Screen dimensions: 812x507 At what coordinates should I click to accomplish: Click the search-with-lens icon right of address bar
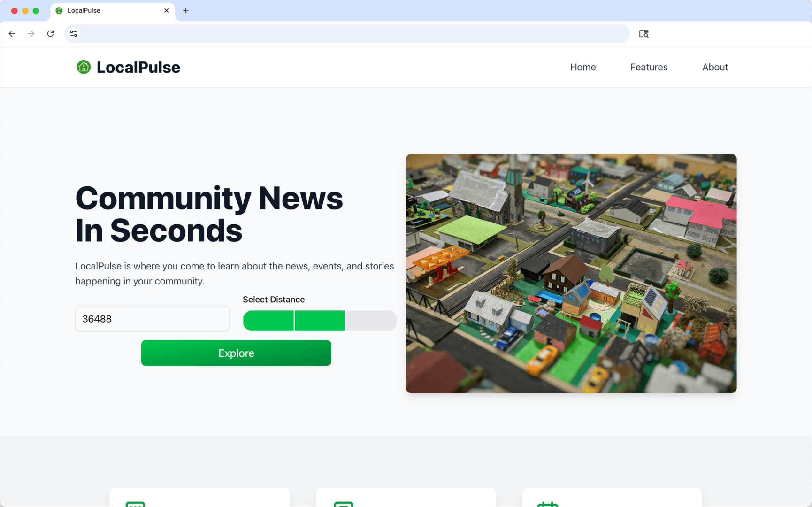643,33
